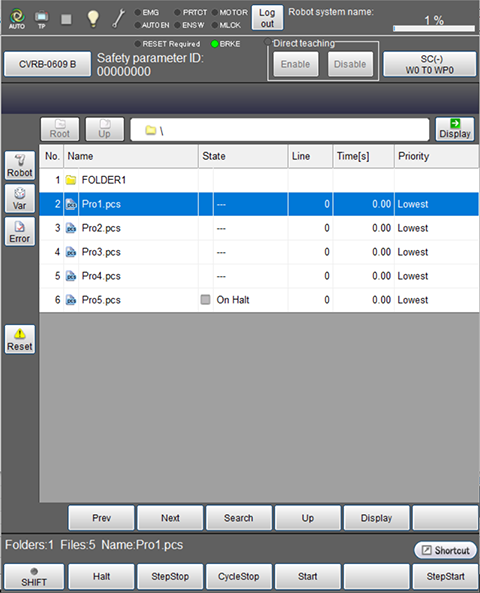Click the Reset warning button
The image size is (480, 593).
point(20,339)
